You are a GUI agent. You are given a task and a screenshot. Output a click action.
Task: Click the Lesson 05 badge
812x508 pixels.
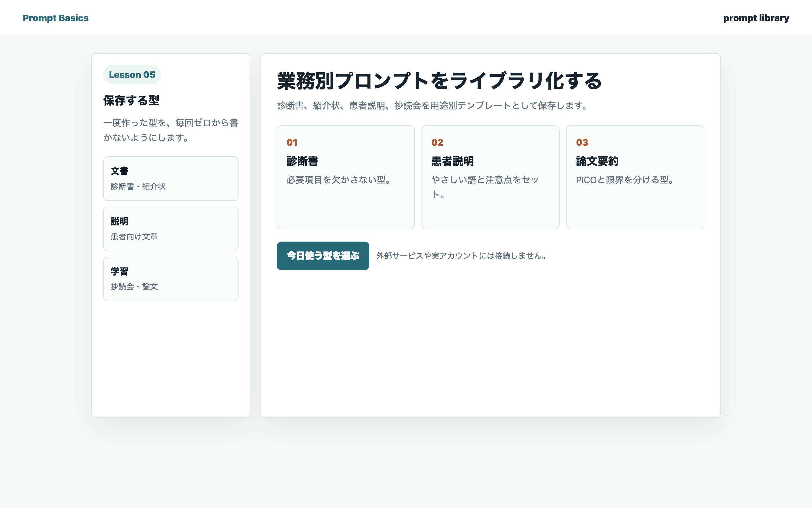click(132, 75)
